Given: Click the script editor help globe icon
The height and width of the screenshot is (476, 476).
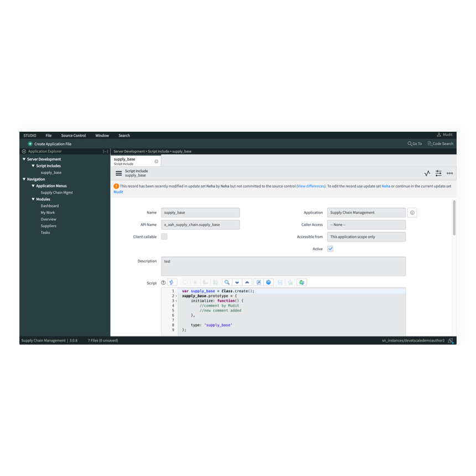Looking at the screenshot, I should pyautogui.click(x=268, y=282).
